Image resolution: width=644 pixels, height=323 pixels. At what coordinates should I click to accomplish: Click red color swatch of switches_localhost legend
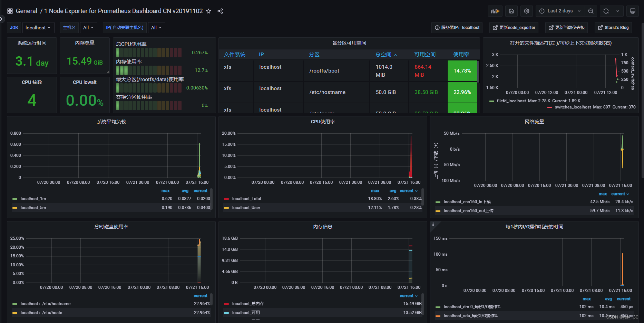tap(550, 107)
